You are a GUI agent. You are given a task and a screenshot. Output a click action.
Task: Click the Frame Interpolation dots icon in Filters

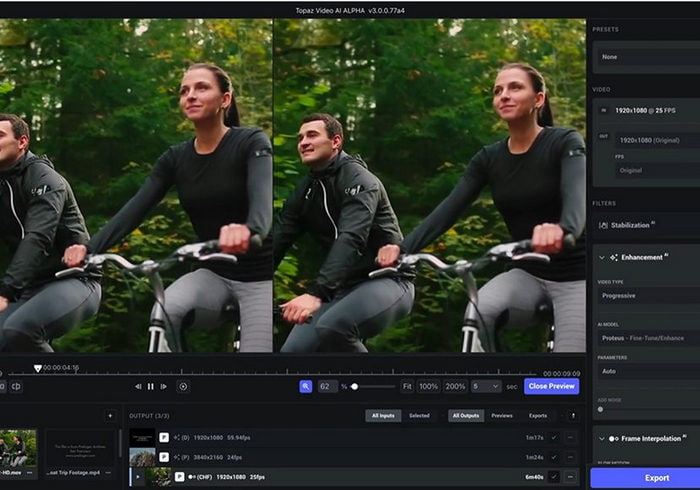613,439
